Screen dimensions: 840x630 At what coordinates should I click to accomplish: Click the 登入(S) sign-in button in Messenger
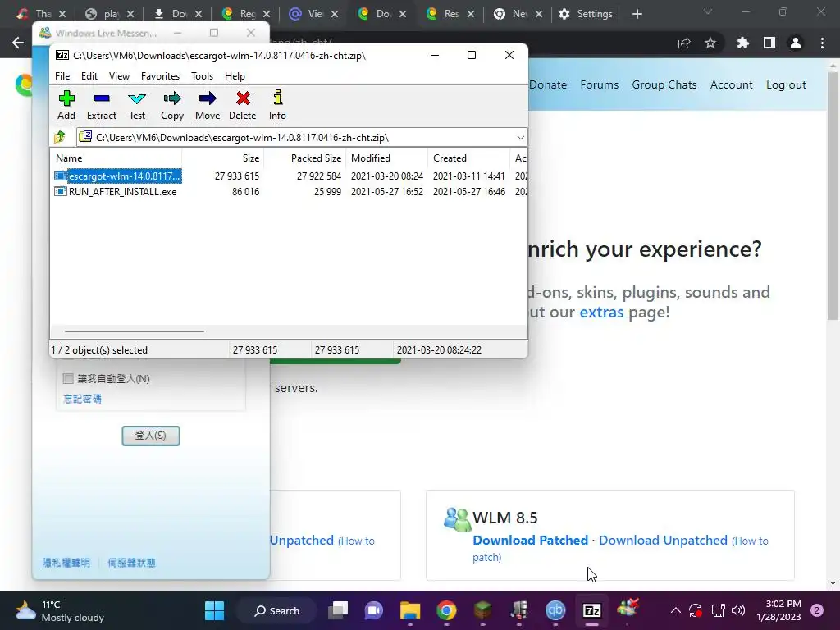[x=151, y=436]
